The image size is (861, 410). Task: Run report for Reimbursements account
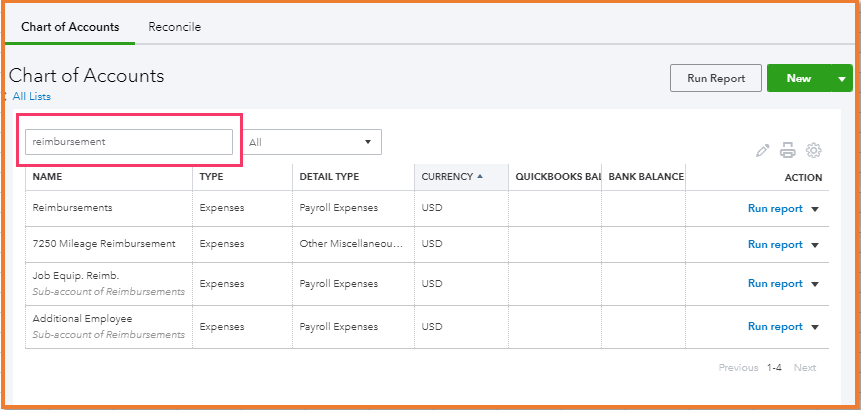pyautogui.click(x=775, y=209)
